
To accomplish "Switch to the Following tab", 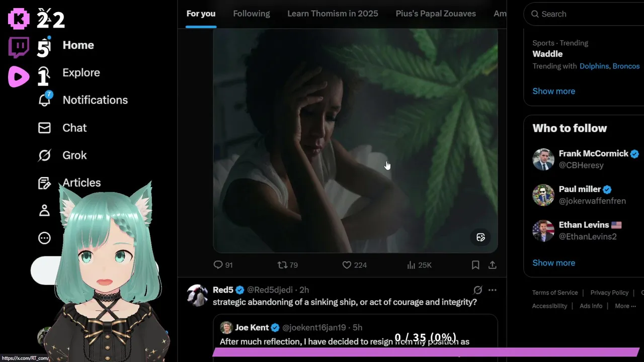I will (x=252, y=14).
